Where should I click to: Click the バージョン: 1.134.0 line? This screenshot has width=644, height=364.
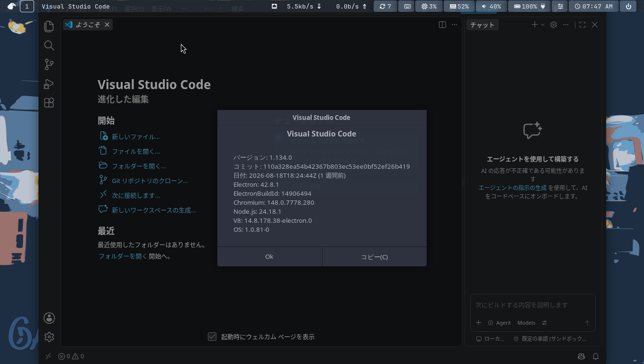coord(263,157)
